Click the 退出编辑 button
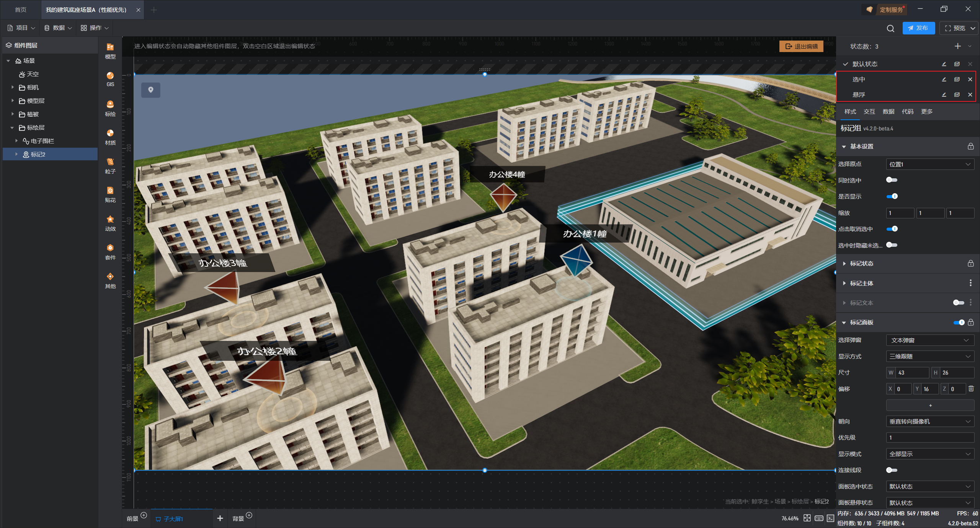 (x=801, y=46)
